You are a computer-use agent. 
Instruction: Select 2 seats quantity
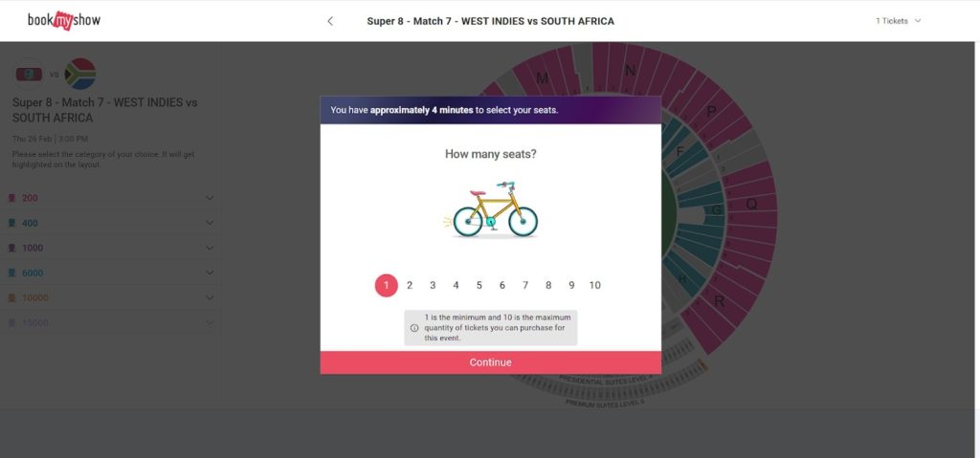(x=410, y=285)
